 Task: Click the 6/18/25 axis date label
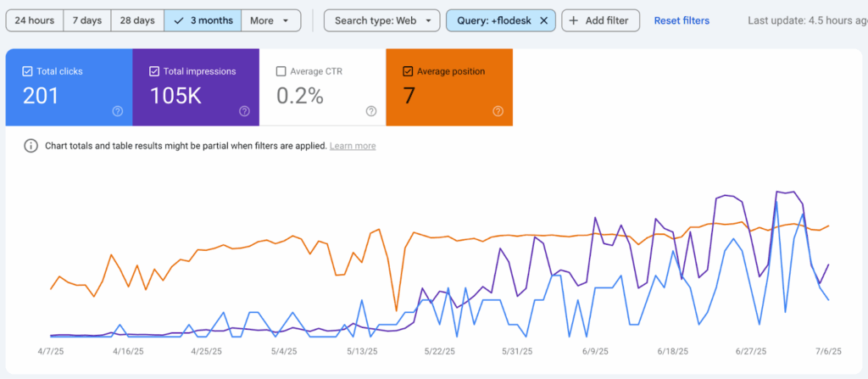pyautogui.click(x=672, y=351)
